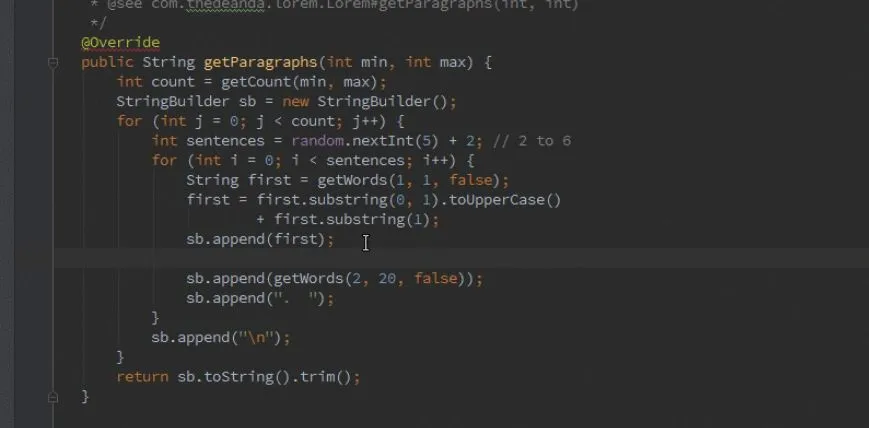Click the '.  ' string literal in sb.append
The height and width of the screenshot is (428, 869).
click(295, 299)
